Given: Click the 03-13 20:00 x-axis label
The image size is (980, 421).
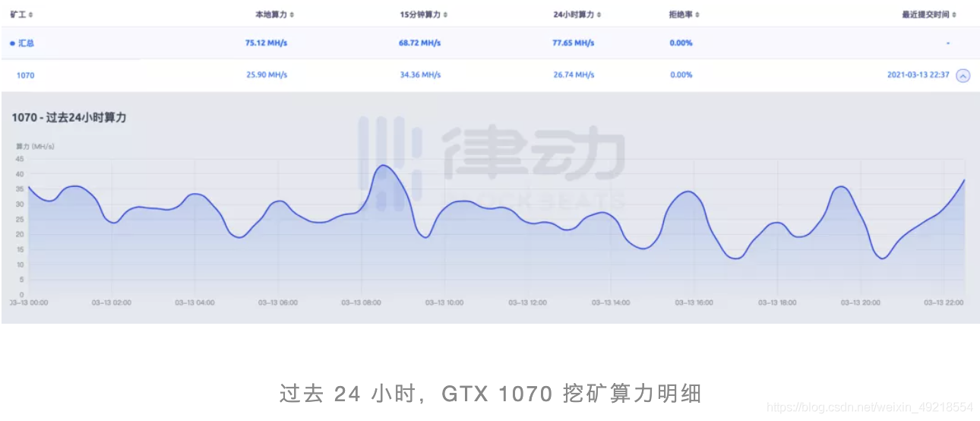Looking at the screenshot, I should pos(861,302).
